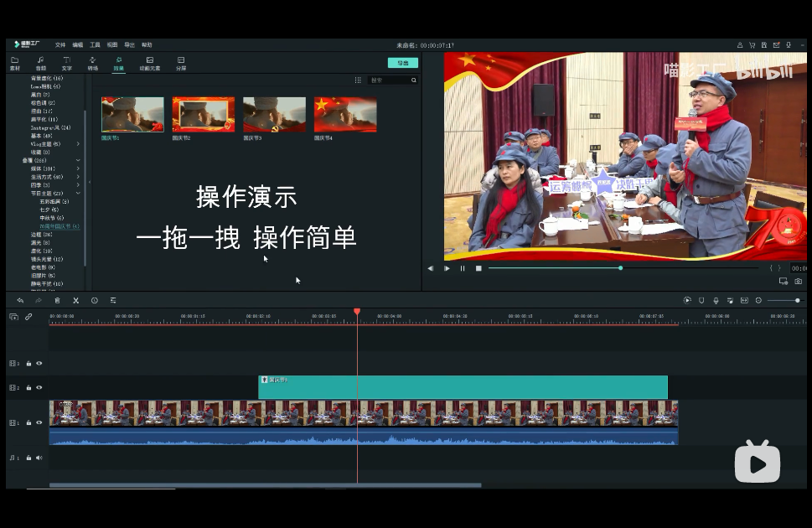Switch to the 转场 tab
Image resolution: width=812 pixels, height=528 pixels.
point(92,64)
